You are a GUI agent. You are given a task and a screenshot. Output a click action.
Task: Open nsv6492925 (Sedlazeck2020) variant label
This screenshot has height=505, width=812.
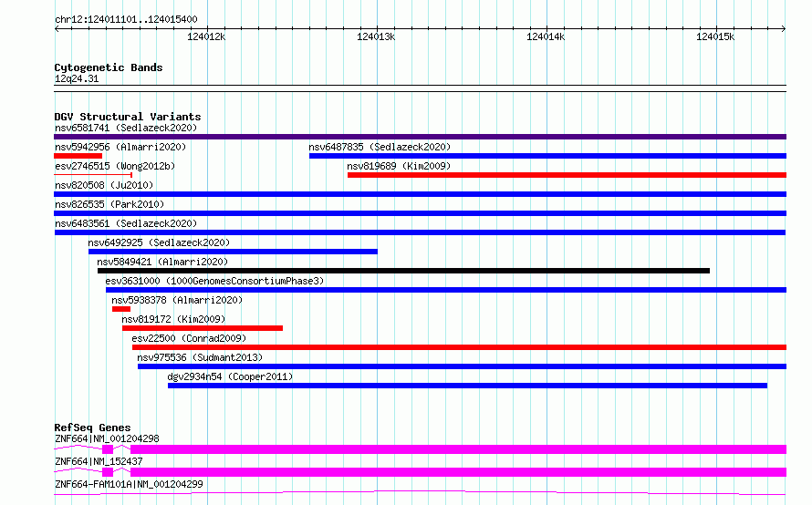coord(159,242)
